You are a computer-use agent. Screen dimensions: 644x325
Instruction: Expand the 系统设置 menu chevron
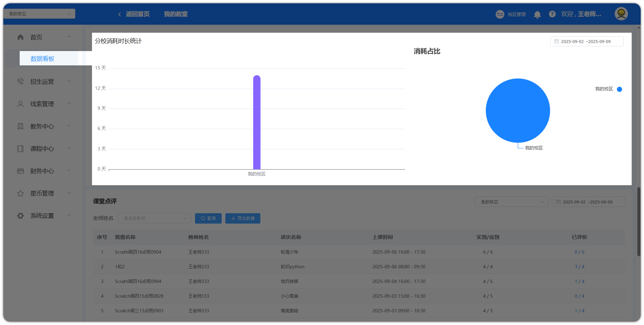click(x=69, y=215)
